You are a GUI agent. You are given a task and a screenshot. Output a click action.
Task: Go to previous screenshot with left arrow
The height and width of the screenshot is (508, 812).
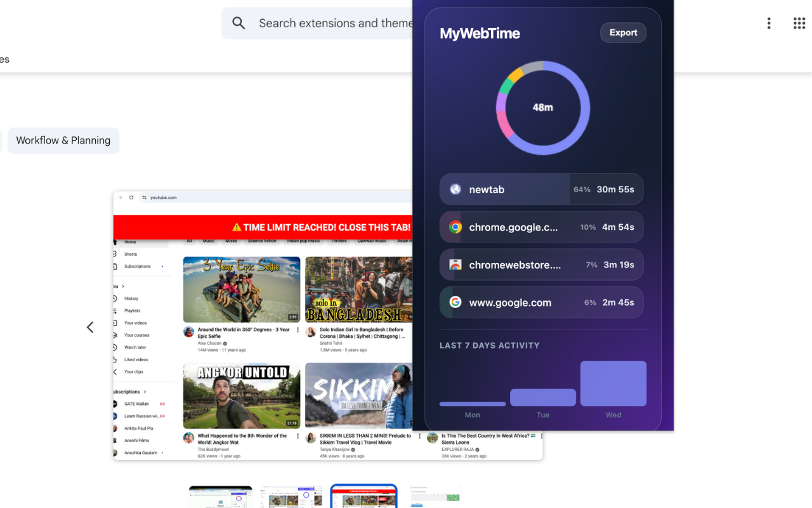[x=90, y=327]
